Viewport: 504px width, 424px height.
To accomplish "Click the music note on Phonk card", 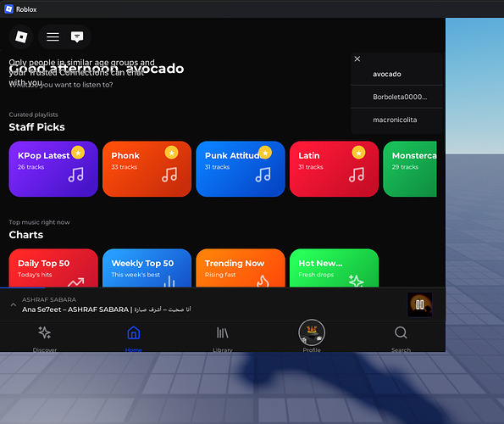I will [x=169, y=175].
